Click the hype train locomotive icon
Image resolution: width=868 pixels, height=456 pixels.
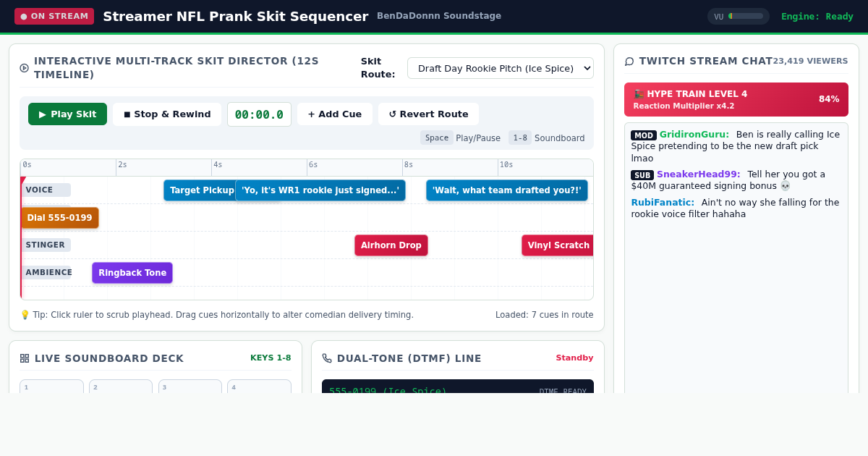point(639,94)
